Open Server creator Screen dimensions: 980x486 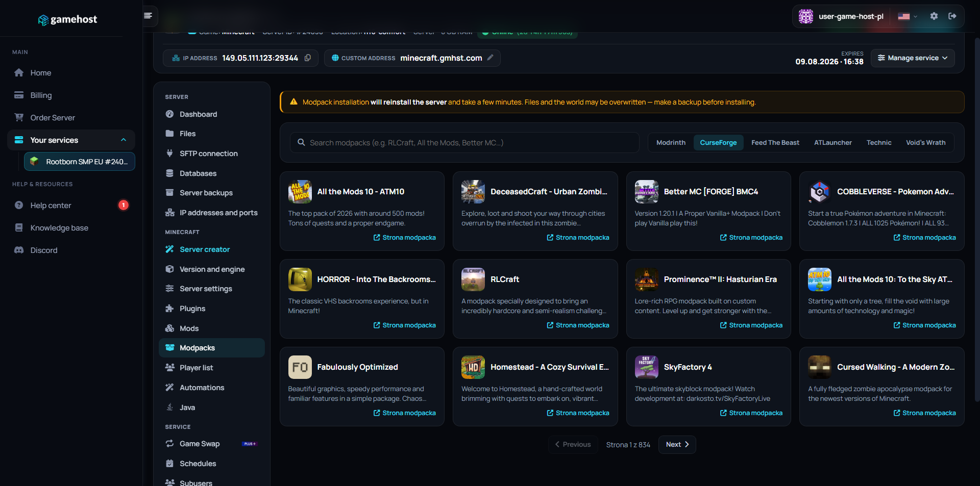click(x=212, y=249)
